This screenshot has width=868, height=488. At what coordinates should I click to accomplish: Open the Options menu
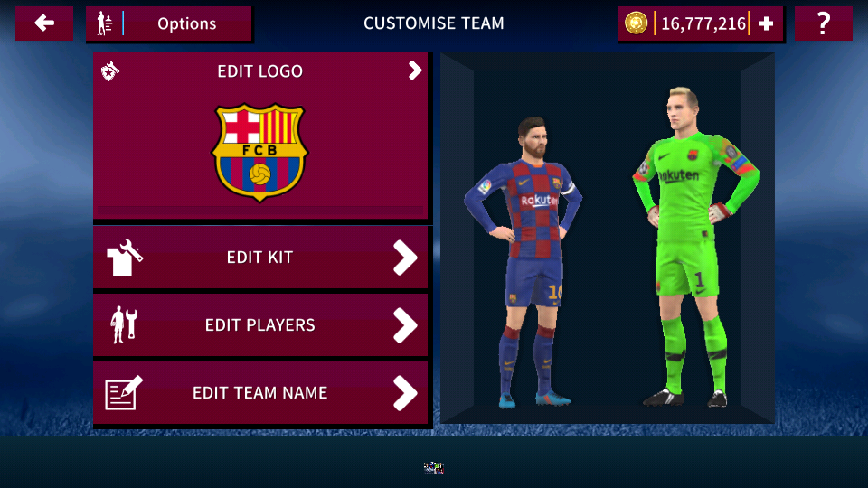169,23
